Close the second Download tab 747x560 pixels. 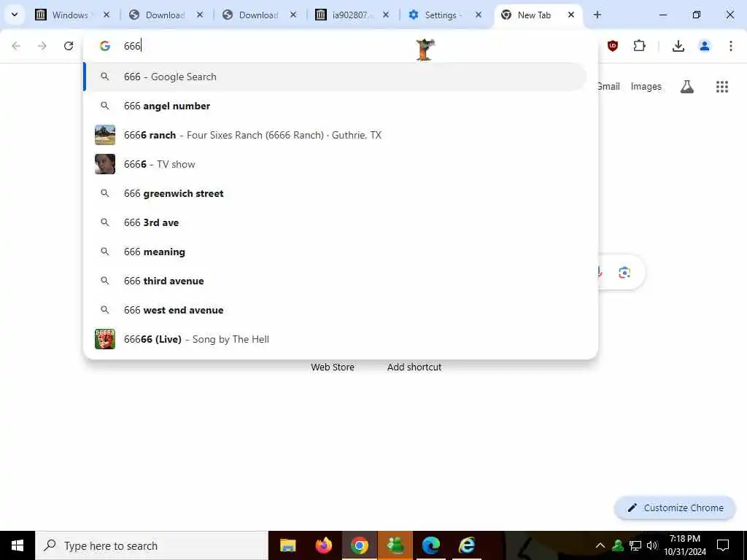click(x=293, y=15)
